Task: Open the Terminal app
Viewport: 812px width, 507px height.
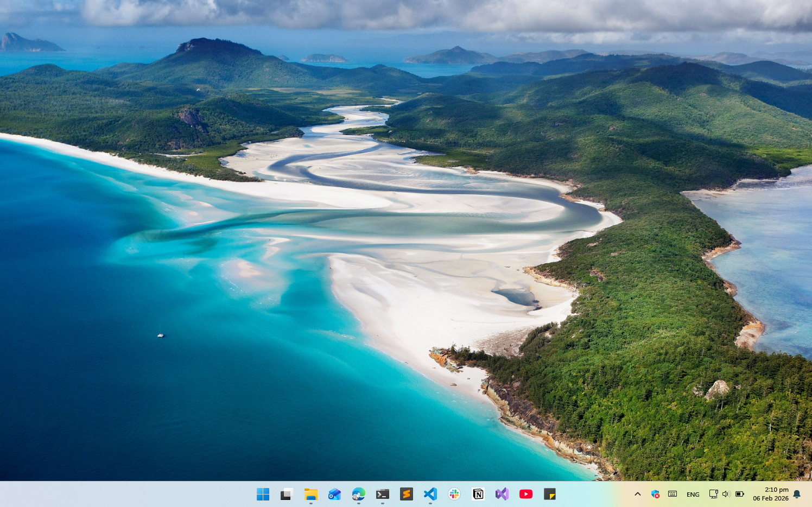Action: (x=382, y=494)
